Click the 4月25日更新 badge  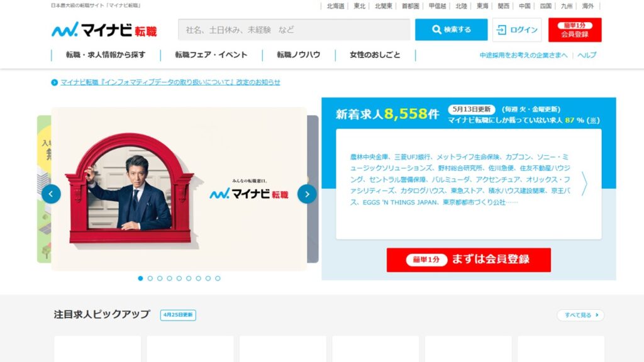click(x=178, y=315)
